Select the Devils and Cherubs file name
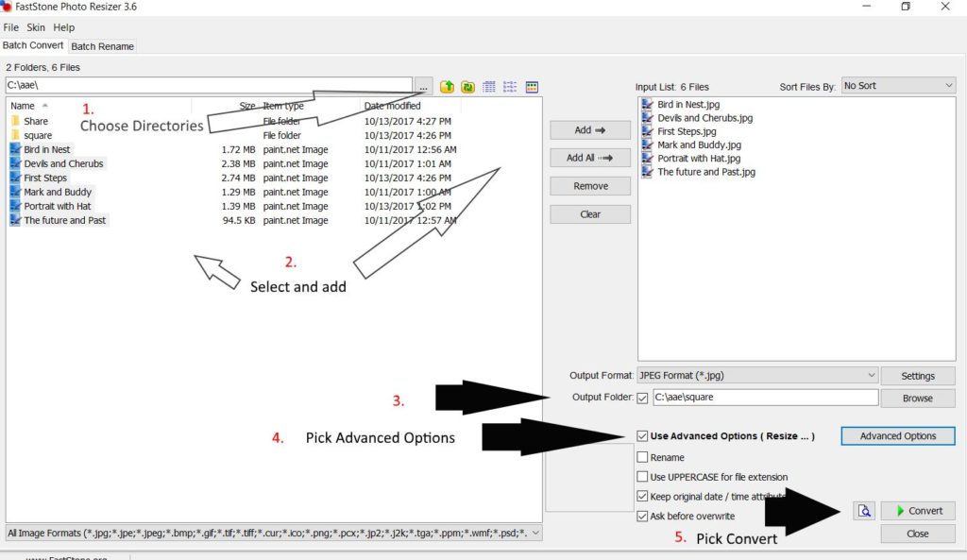 (x=63, y=163)
